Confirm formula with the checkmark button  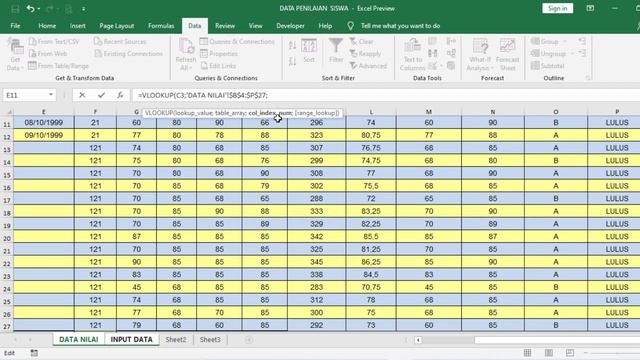(101, 95)
